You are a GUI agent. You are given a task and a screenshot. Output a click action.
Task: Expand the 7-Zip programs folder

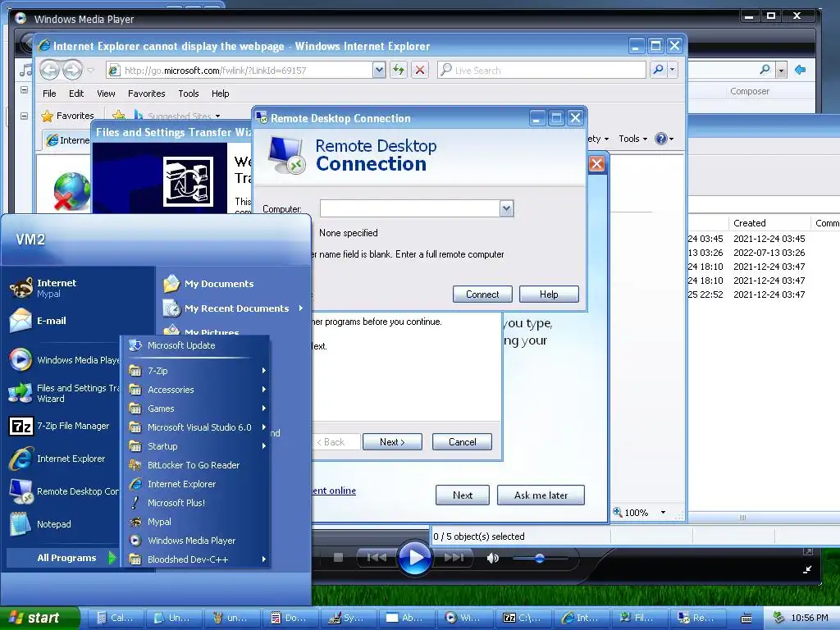tap(196, 371)
